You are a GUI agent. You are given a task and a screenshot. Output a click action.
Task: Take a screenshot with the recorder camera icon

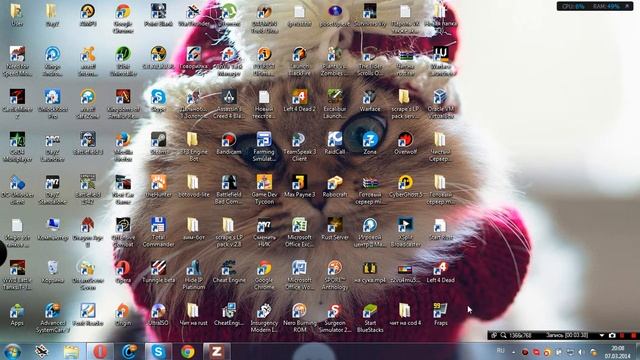612,336
